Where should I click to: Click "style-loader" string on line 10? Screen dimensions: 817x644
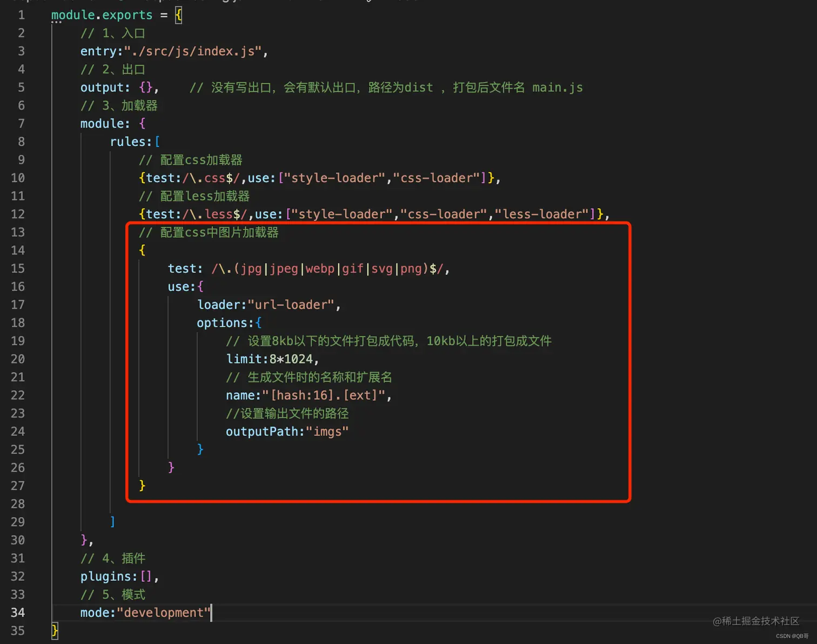[335, 178]
